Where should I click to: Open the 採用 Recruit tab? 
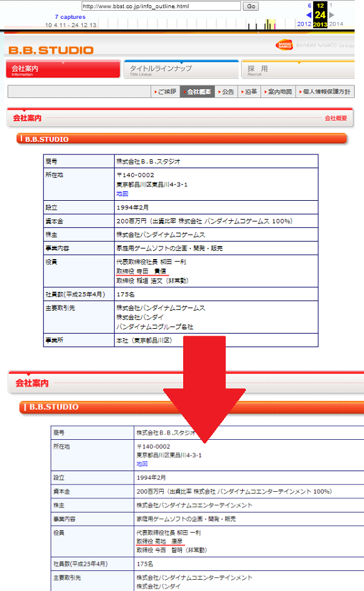tap(298, 69)
